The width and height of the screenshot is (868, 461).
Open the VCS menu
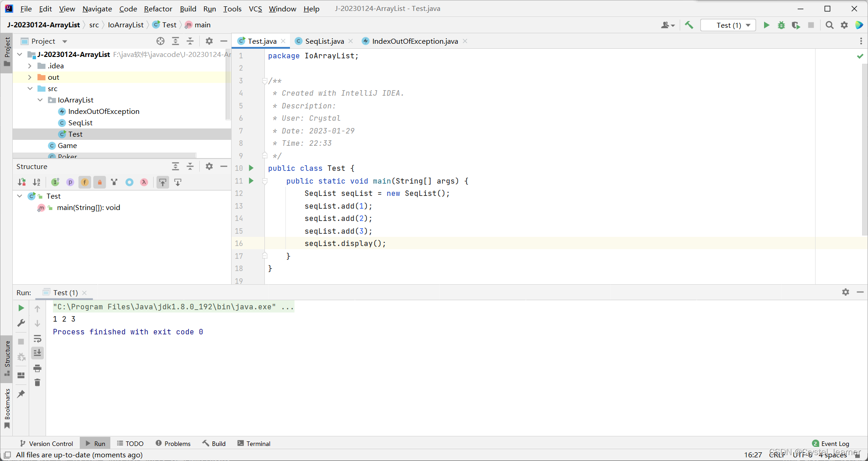(x=255, y=9)
